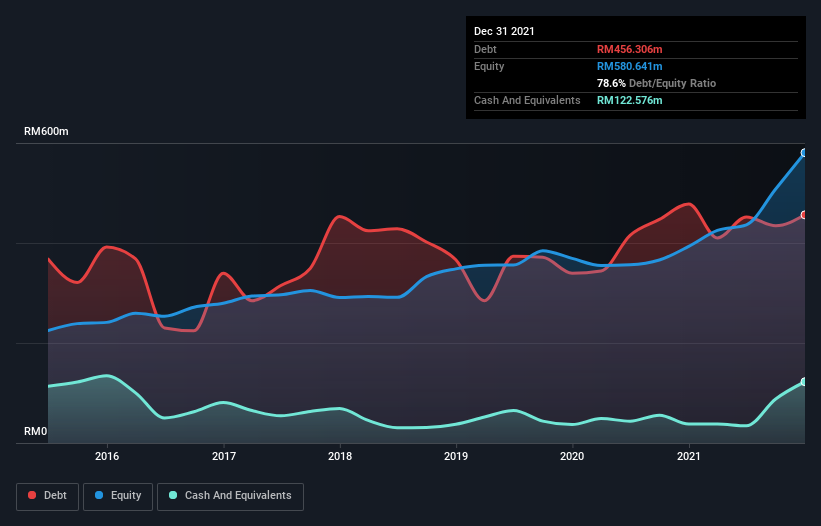Image resolution: width=821 pixels, height=526 pixels.
Task: Click the Dec 31 2021 tooltip date
Action: tap(504, 31)
